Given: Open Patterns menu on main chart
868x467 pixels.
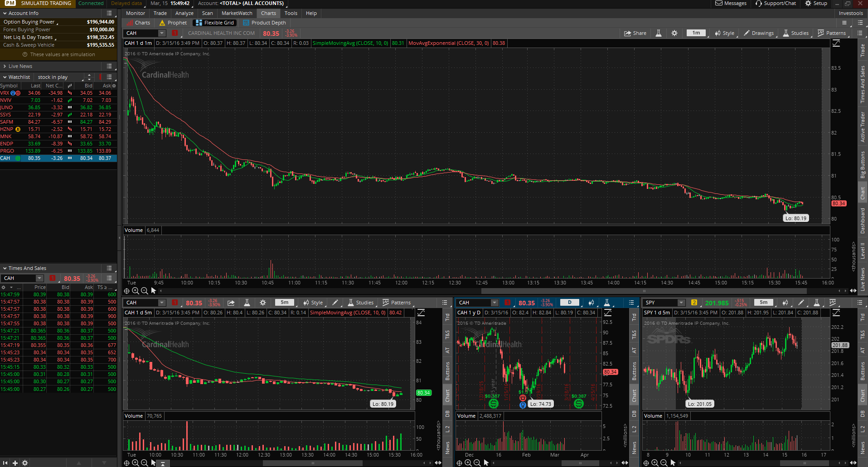Looking at the screenshot, I should 832,33.
